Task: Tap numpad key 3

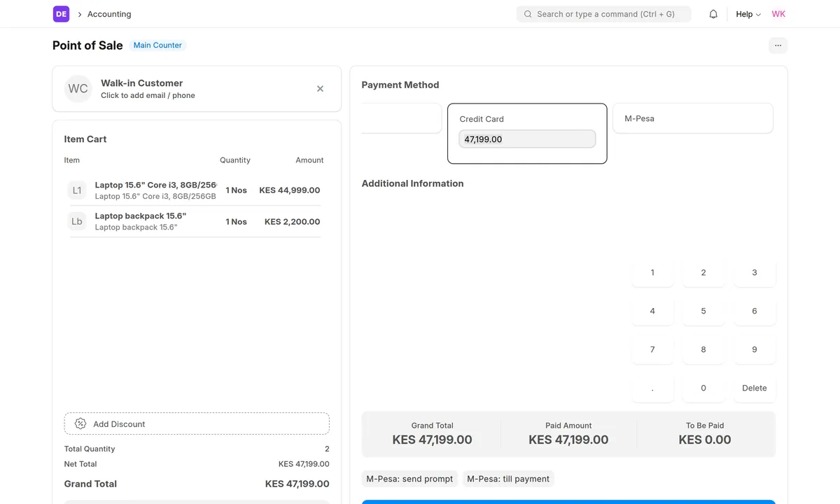Action: pos(755,273)
